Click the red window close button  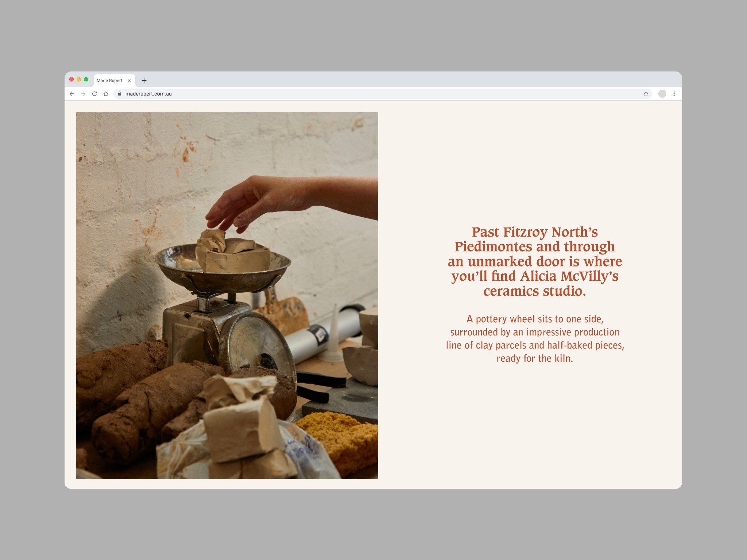71,79
